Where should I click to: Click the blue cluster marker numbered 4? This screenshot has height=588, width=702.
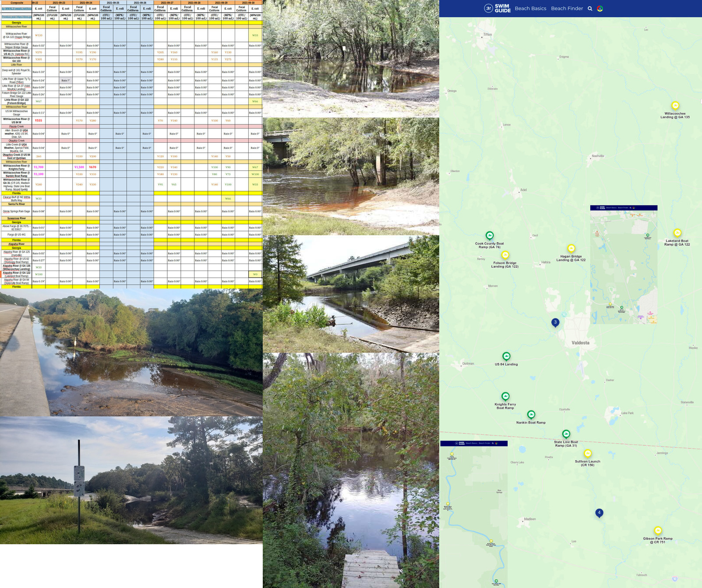pos(599,513)
